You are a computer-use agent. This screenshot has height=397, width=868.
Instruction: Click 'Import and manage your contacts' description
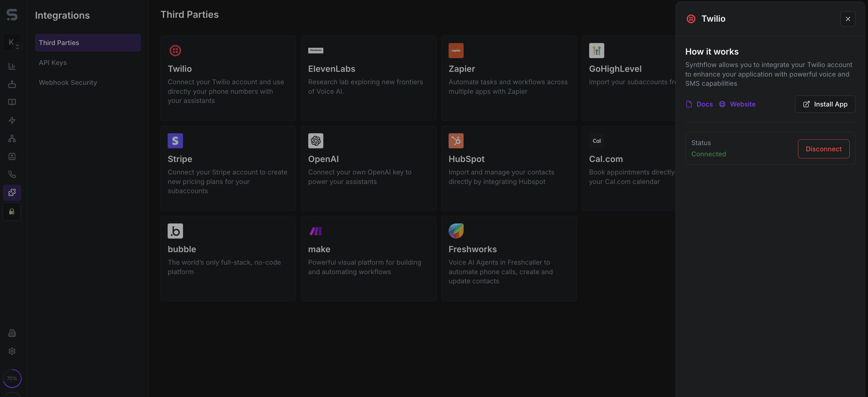(x=501, y=177)
